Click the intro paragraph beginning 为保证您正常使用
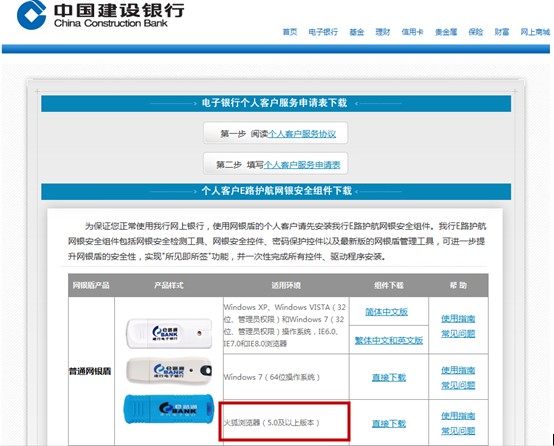Viewport: 554px width, 446px height. click(x=277, y=241)
